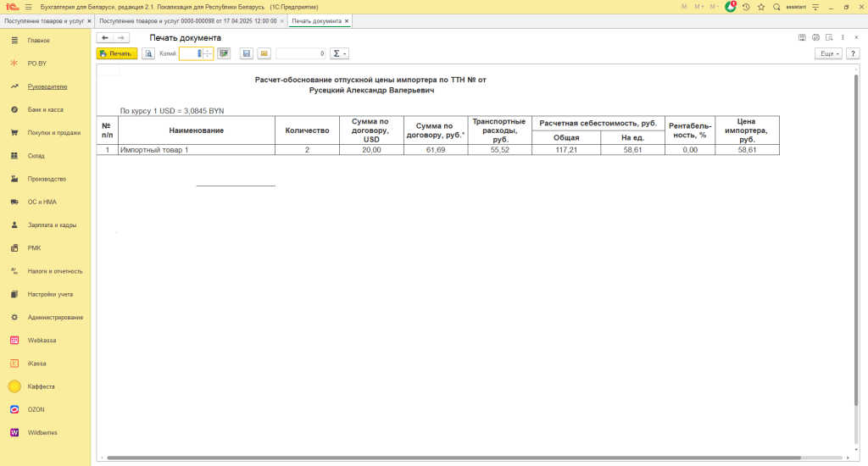This screenshot has height=466, width=868.
Task: Click the horizontal scrollbar of the document
Action: click(x=454, y=458)
